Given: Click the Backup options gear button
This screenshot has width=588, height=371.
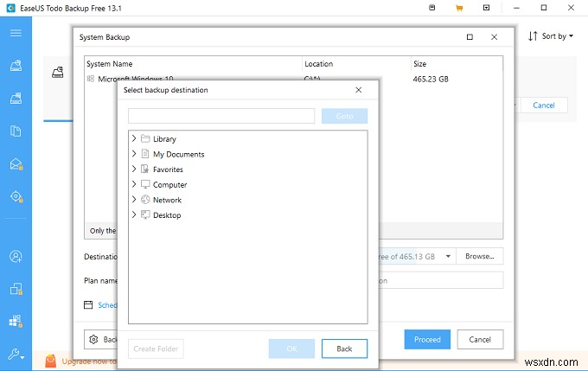Looking at the screenshot, I should [100, 340].
